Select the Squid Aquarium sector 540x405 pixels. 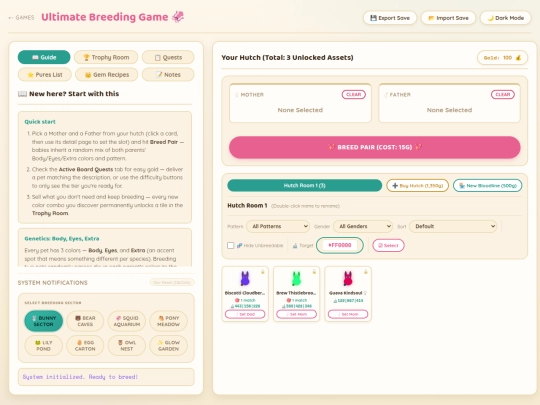127,321
